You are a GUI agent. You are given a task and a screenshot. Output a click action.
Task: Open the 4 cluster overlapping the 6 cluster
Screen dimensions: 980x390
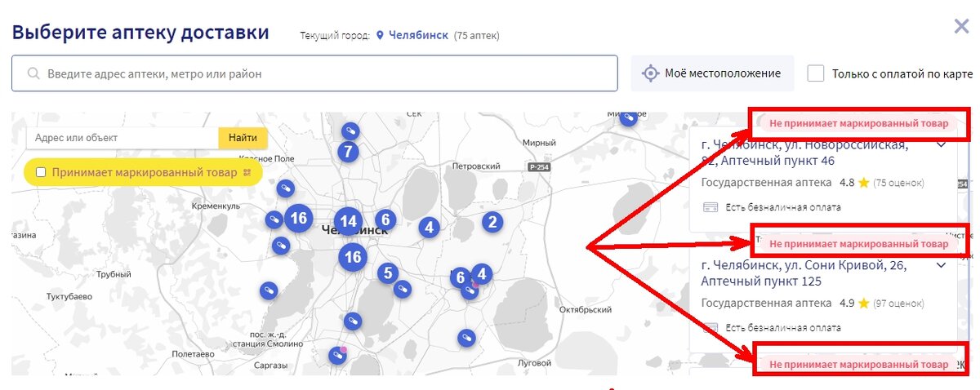(482, 274)
